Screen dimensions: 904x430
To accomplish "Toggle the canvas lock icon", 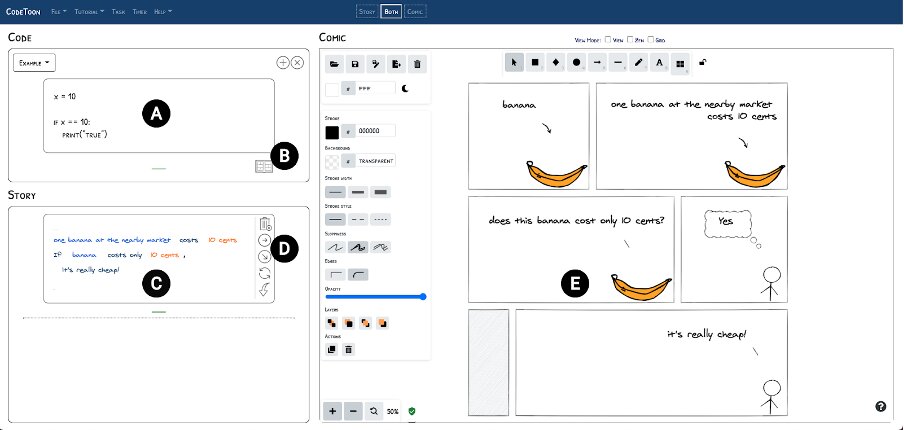I will pos(702,62).
